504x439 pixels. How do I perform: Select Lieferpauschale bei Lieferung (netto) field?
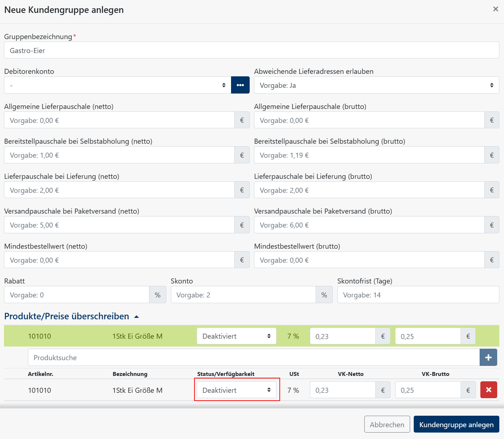pyautogui.click(x=119, y=190)
